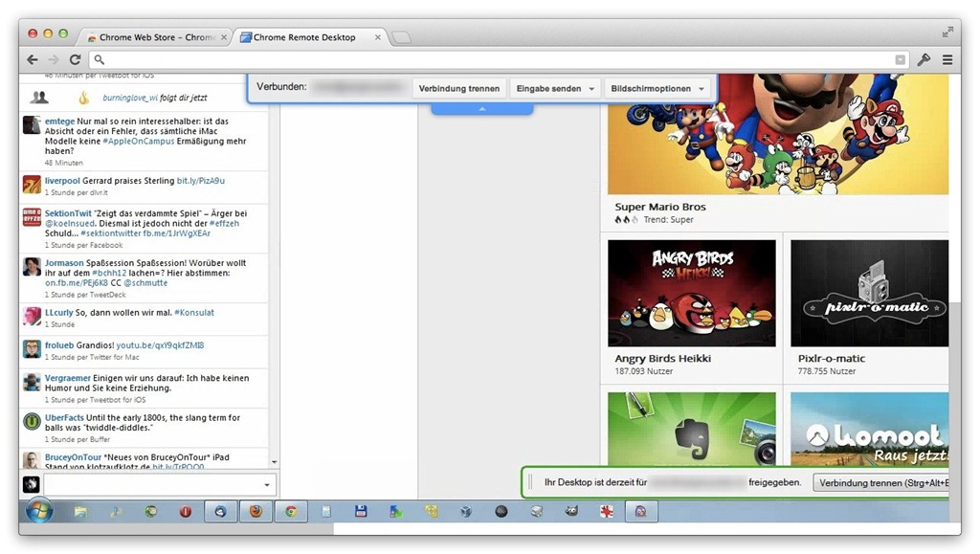Viewport: 980px width, 554px height.
Task: Go back using the browser back arrow
Action: [x=33, y=59]
